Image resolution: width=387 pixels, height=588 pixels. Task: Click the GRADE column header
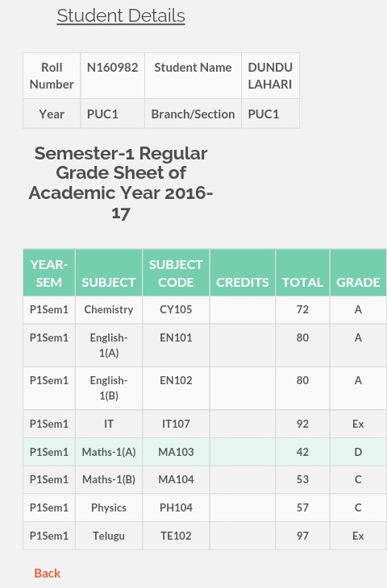click(x=358, y=273)
